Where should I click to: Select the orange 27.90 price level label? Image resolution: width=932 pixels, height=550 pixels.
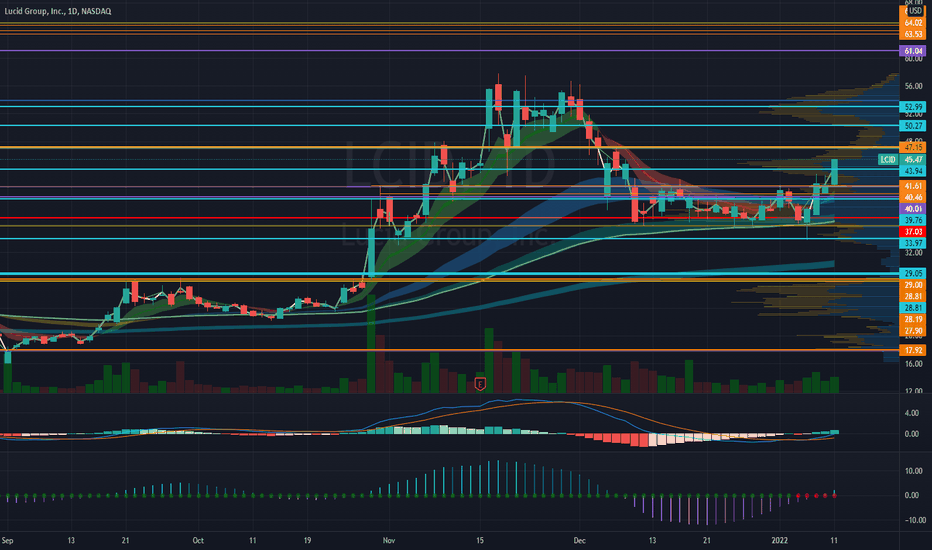click(x=913, y=331)
